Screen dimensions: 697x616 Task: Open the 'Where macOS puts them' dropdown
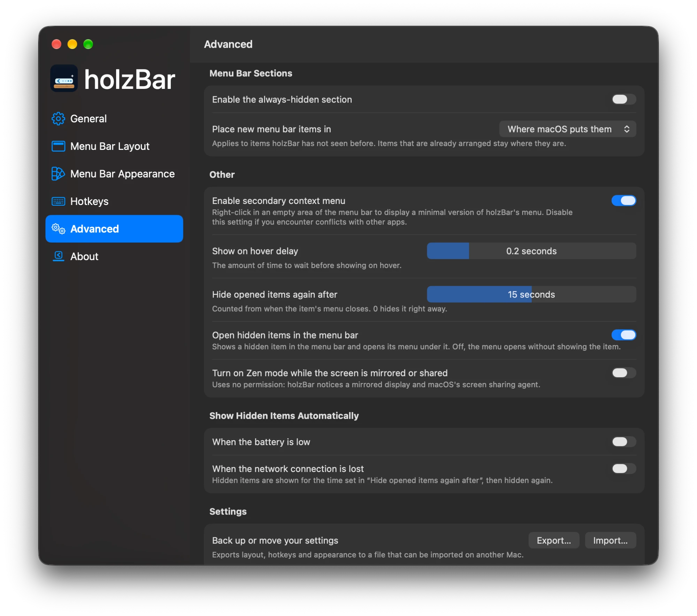pos(568,129)
